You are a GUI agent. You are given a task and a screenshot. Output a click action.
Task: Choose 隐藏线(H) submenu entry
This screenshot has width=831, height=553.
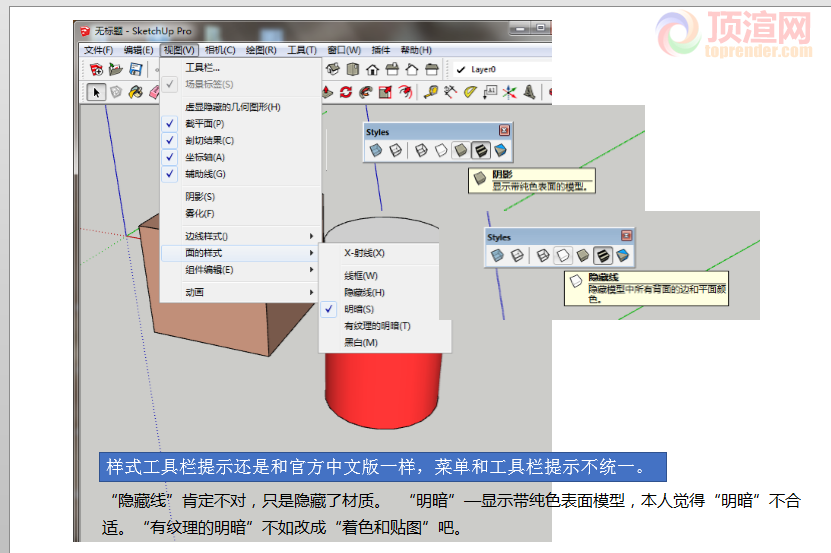(380, 292)
